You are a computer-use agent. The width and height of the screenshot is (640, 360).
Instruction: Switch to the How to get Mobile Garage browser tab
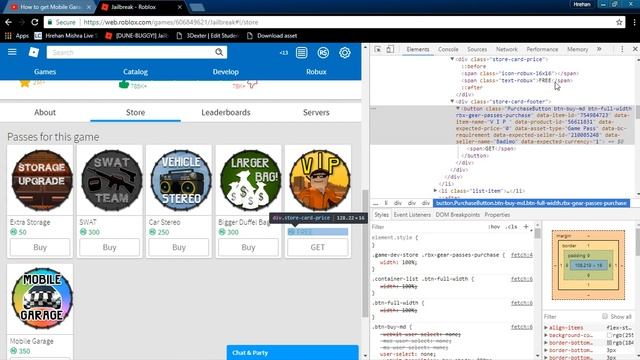coord(50,7)
